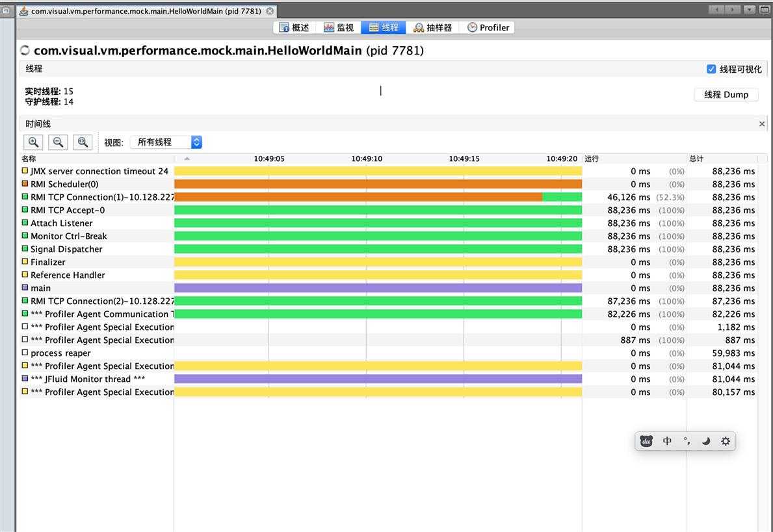Click the 59,983 ms total value
Viewport: 773px width, 532px height.
click(733, 353)
